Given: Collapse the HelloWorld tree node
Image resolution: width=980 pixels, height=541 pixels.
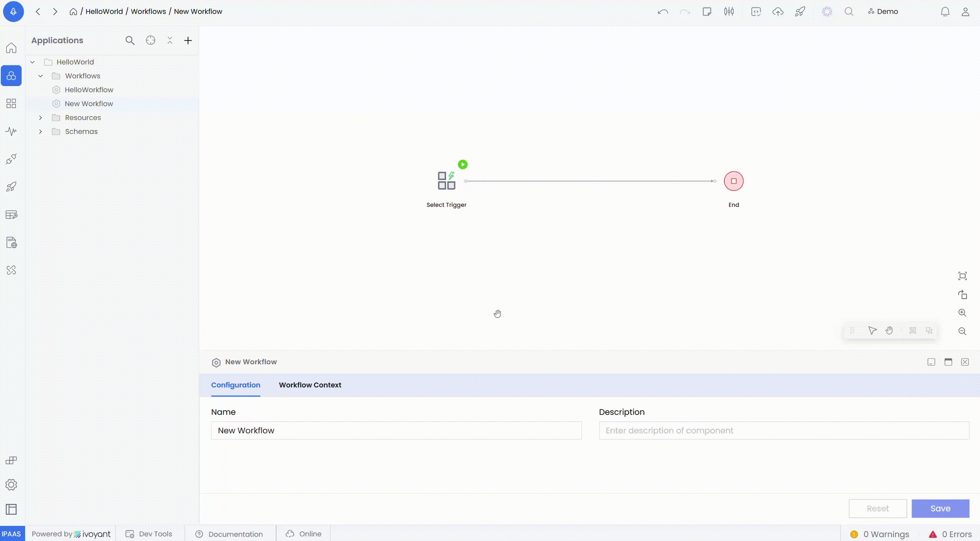Looking at the screenshot, I should [32, 62].
